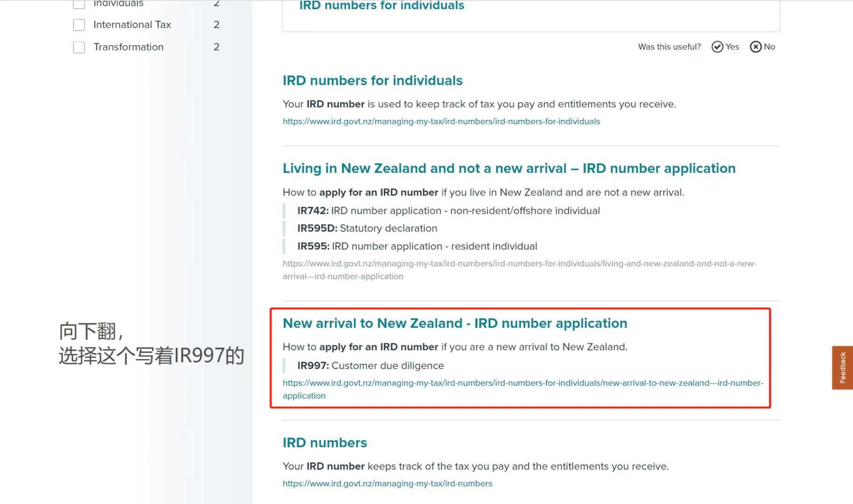Enable the Transformation filter checkbox
Image resolution: width=853 pixels, height=504 pixels.
coord(79,47)
